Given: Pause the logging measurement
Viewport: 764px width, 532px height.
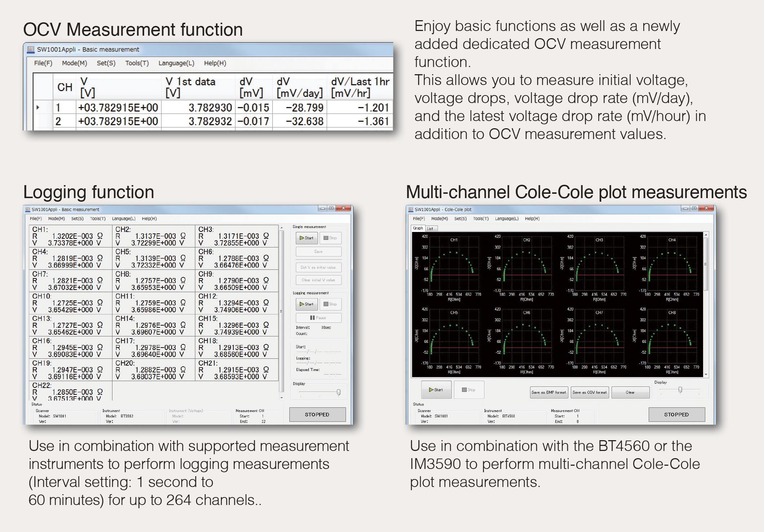Looking at the screenshot, I should 318,318.
